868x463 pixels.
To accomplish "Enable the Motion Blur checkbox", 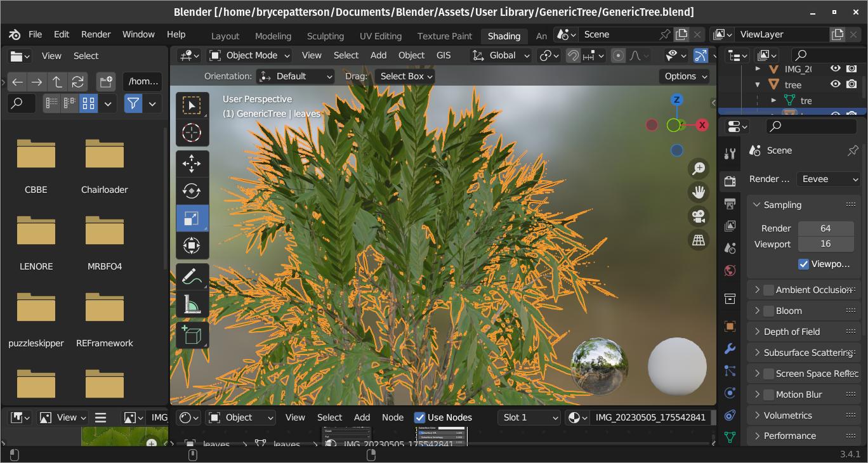I will (x=768, y=395).
